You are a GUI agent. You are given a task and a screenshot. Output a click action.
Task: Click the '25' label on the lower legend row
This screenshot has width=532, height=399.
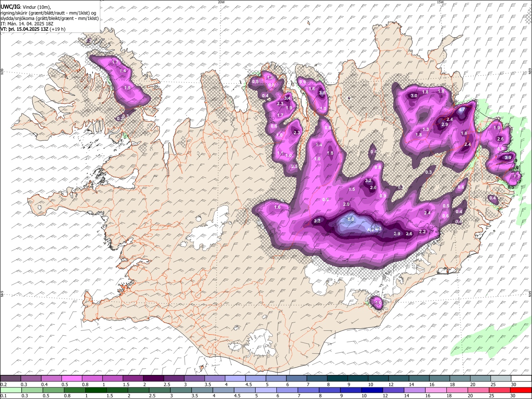click(x=491, y=396)
